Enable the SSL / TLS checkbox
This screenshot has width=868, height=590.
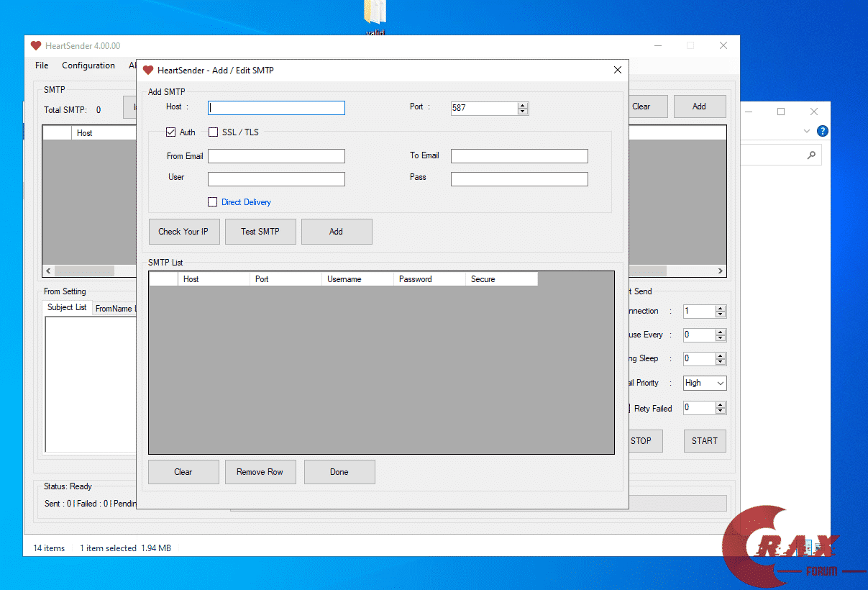[x=213, y=132]
